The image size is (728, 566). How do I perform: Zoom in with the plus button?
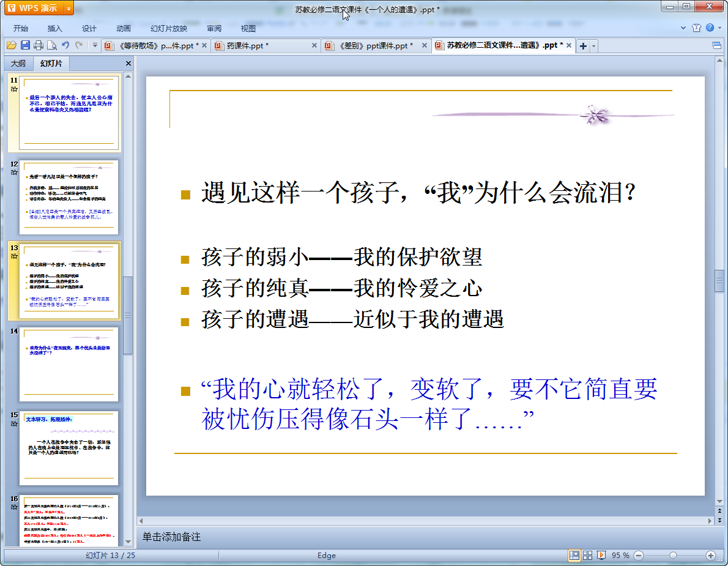pos(710,556)
